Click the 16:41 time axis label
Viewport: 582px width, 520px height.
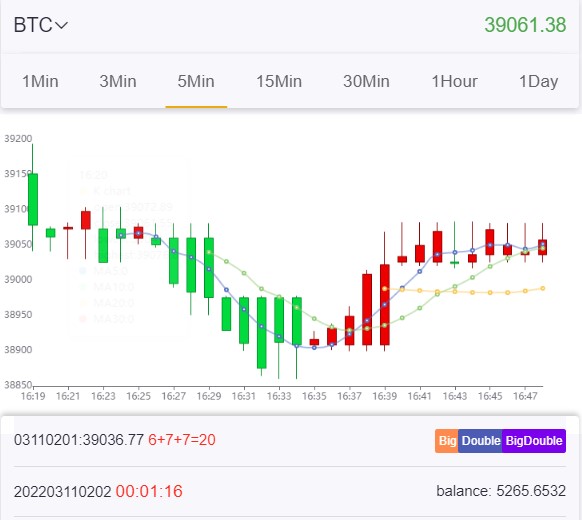(419, 396)
